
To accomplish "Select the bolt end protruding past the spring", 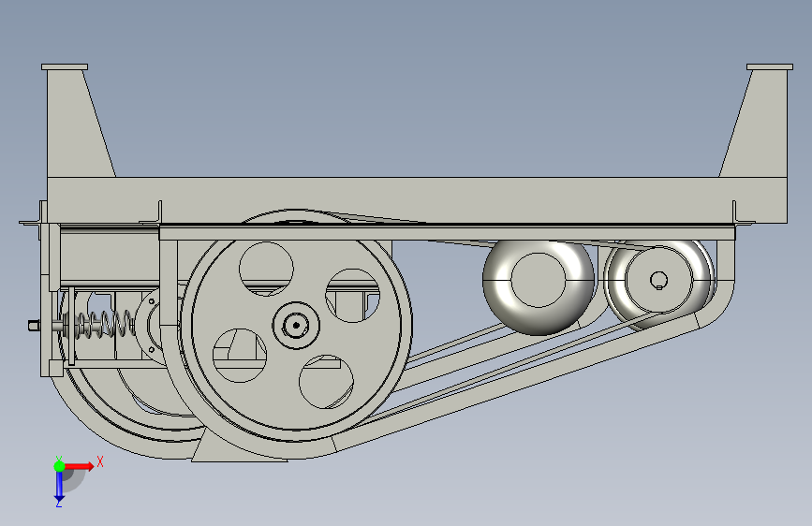I will 34,326.
